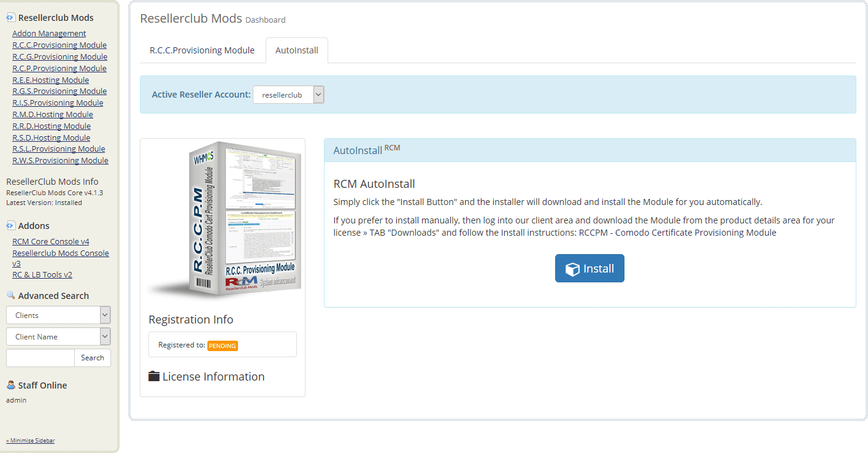Viewport: 868px width, 453px height.
Task: Click the 'Latest Version: Installed' text
Action: [44, 203]
